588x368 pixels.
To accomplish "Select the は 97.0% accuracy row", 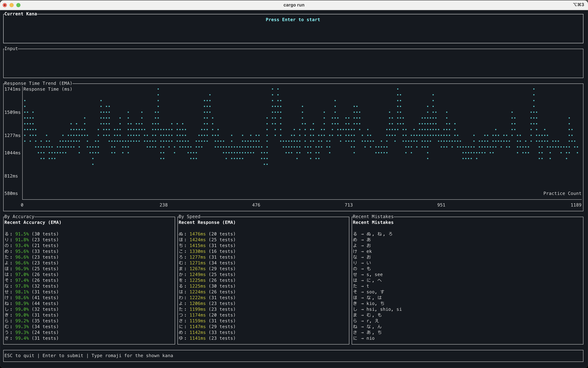I will point(32,274).
